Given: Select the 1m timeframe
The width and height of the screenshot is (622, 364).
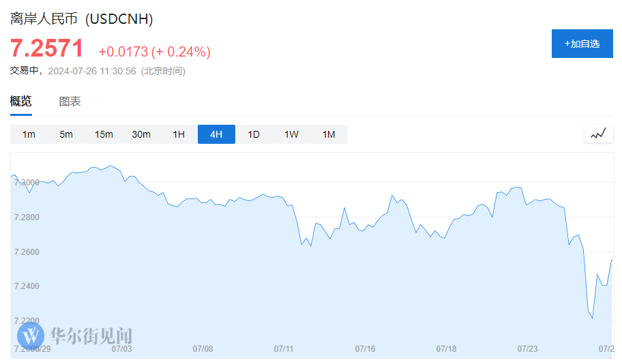Looking at the screenshot, I should coord(29,134).
